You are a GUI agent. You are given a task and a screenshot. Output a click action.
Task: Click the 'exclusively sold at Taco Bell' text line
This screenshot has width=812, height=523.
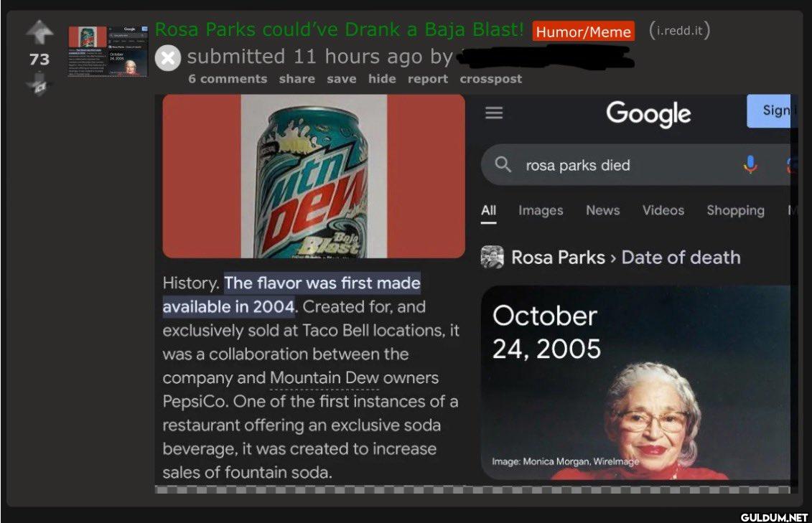[x=311, y=331]
